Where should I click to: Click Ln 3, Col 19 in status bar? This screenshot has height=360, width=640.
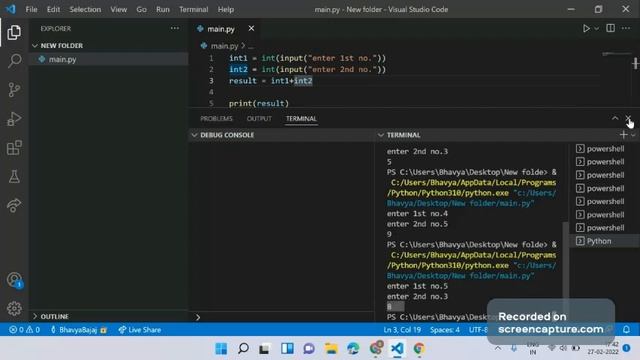pos(402,330)
